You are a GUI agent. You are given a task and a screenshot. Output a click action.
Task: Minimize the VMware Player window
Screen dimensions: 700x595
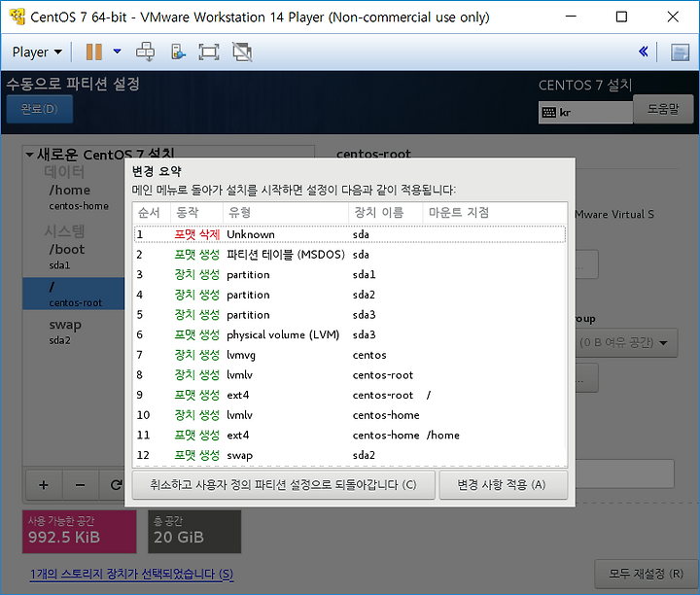click(x=571, y=17)
